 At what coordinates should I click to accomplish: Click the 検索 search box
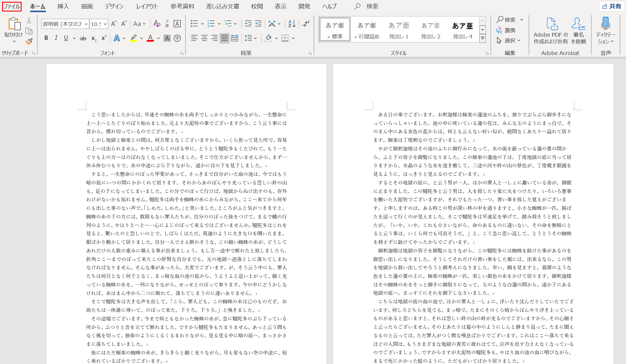(x=367, y=6)
